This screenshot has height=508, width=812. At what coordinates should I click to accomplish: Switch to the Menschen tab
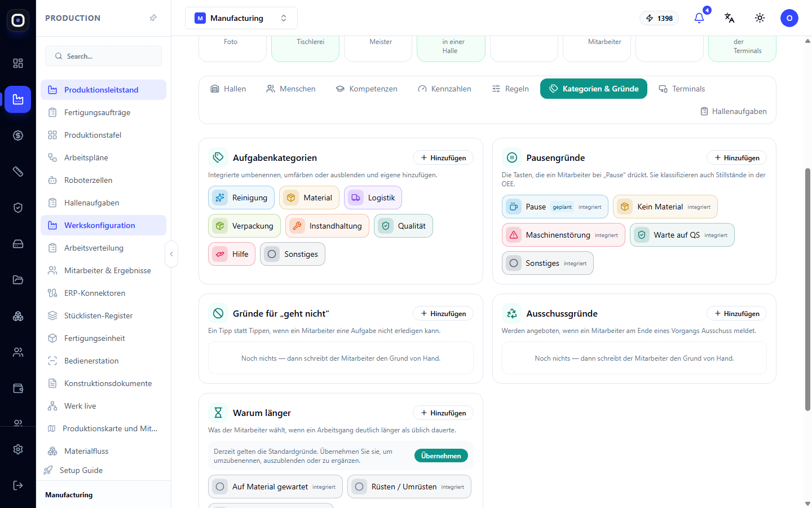coord(291,89)
